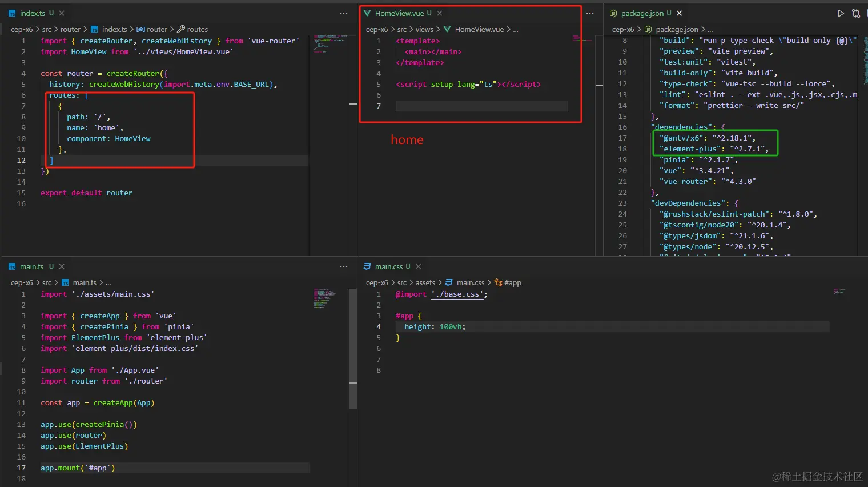Close the index.ts editor tab

(62, 13)
